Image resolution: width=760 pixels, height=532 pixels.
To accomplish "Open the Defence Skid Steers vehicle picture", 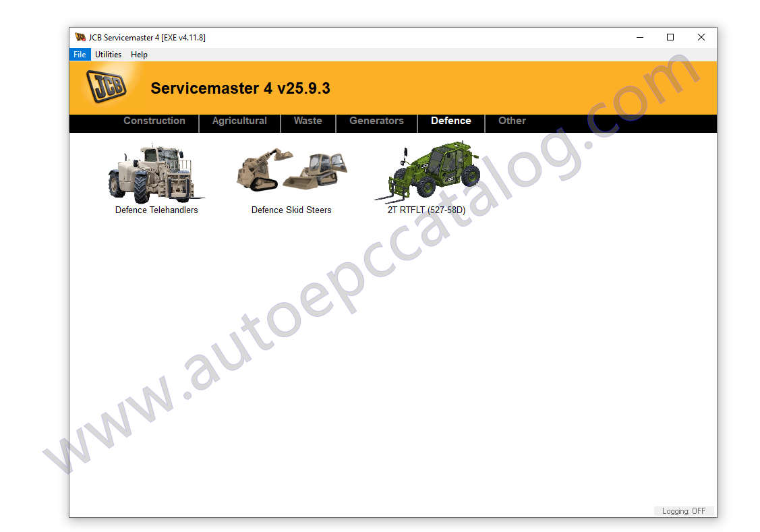I will point(291,170).
